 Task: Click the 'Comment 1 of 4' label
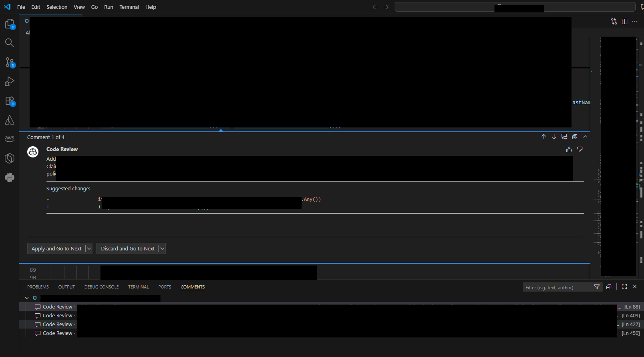click(46, 137)
